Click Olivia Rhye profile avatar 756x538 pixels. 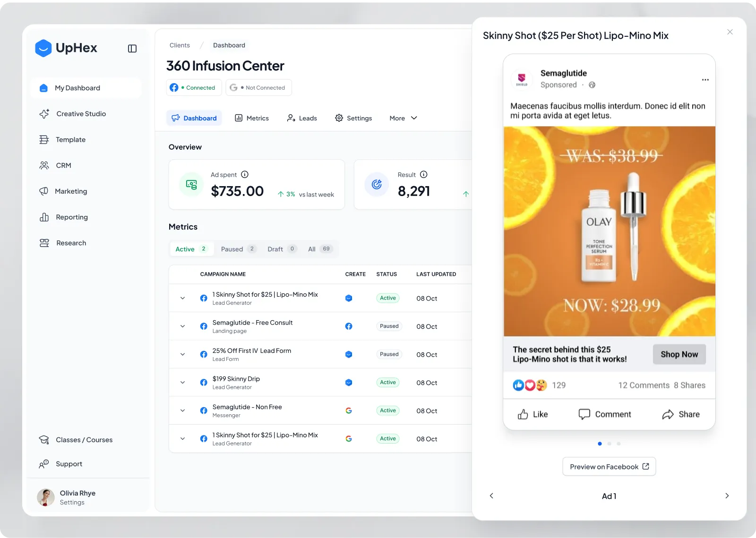[46, 497]
